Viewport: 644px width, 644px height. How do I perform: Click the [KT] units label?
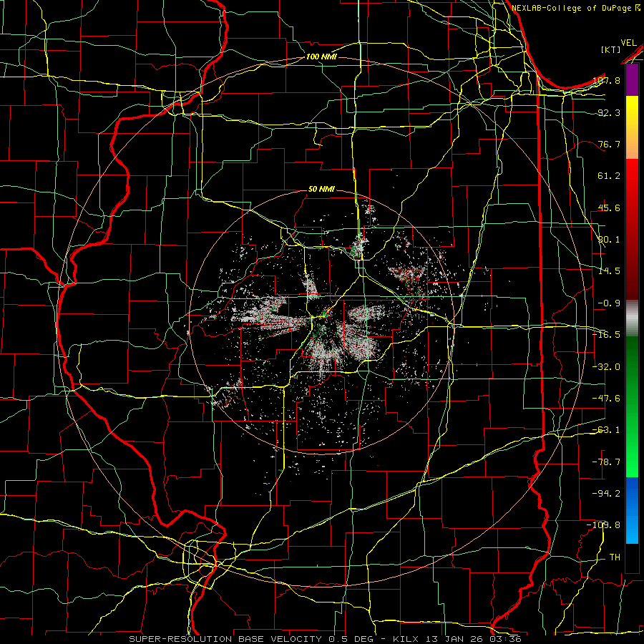[x=611, y=49]
